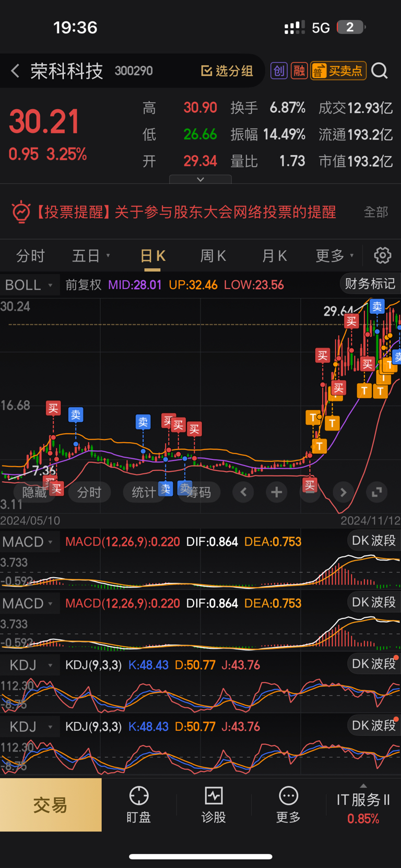The width and height of the screenshot is (401, 868).
Task: Open the 五日 five-day dropdown tab
Action: click(x=91, y=256)
